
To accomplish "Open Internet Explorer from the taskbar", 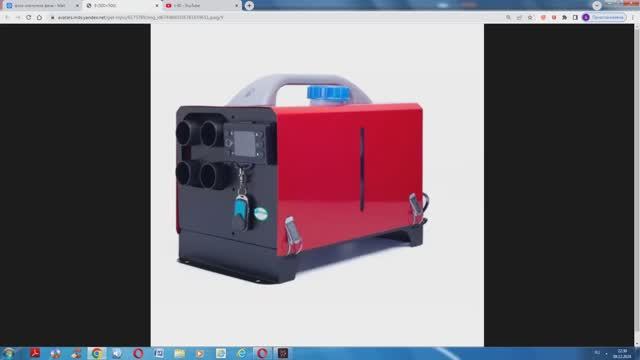I will click(242, 353).
